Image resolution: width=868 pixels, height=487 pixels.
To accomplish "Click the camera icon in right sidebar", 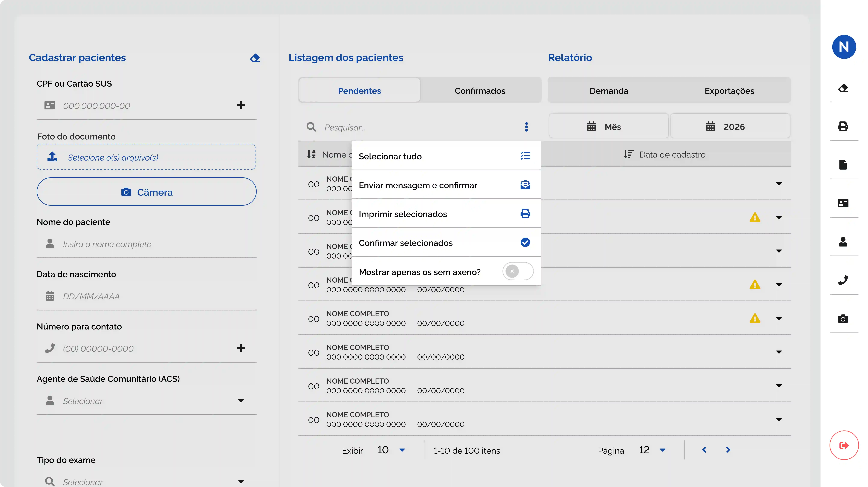I will (843, 319).
